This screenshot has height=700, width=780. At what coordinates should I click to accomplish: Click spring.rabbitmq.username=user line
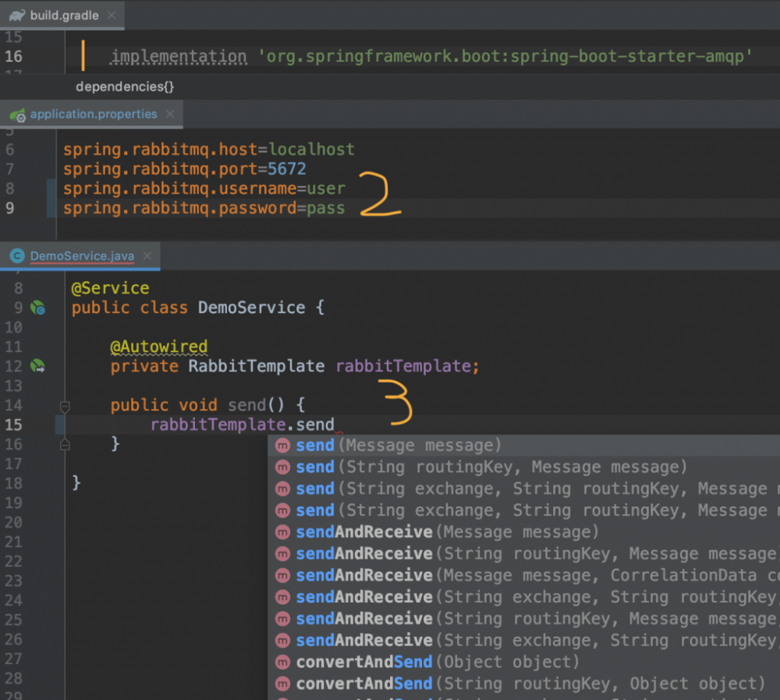point(204,188)
